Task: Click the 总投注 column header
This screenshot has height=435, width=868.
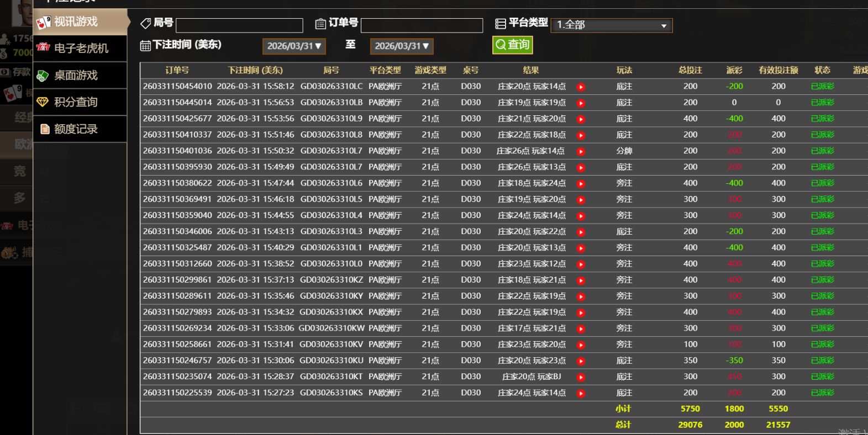Action: [690, 71]
